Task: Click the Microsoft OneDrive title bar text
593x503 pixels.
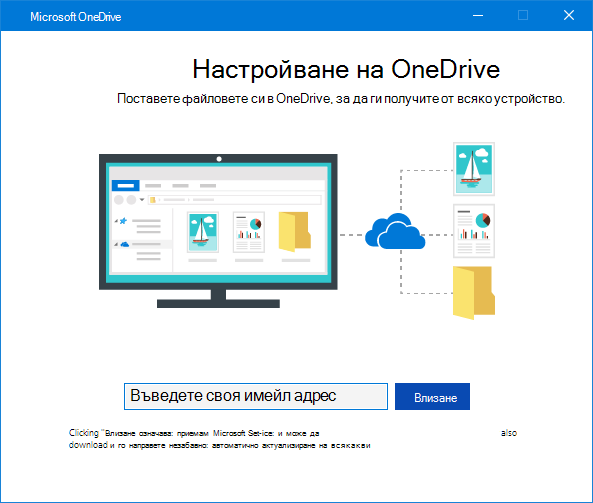Action: [76, 17]
